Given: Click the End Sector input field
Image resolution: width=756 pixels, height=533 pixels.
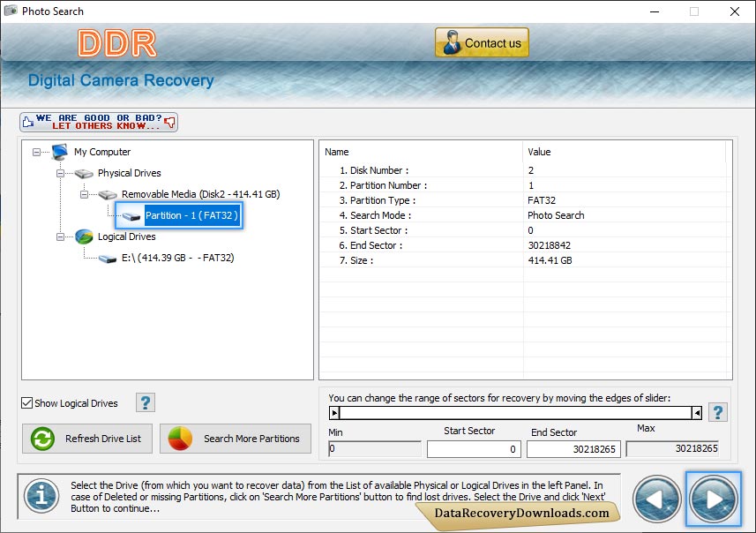Looking at the screenshot, I should [x=573, y=449].
